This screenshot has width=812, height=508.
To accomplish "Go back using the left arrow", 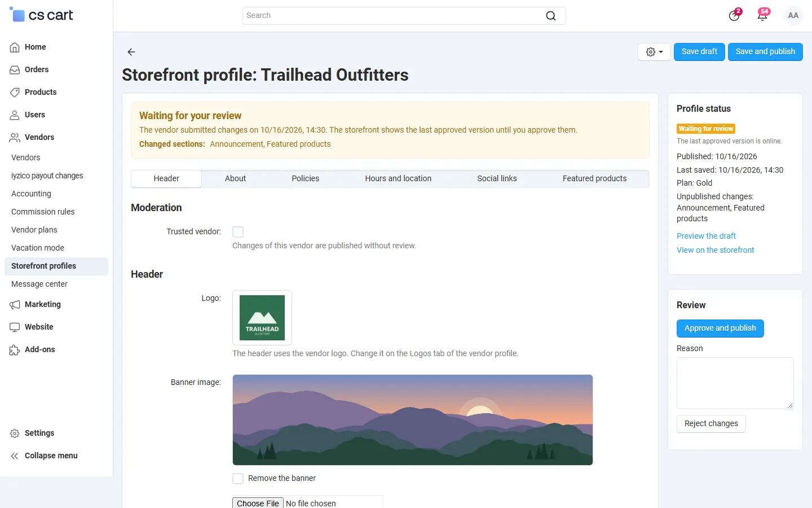I will click(x=131, y=52).
